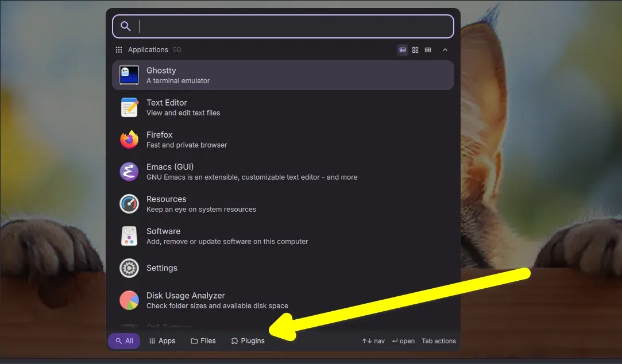Click the grid icon beside Applications header
622x364 pixels.
click(x=119, y=49)
